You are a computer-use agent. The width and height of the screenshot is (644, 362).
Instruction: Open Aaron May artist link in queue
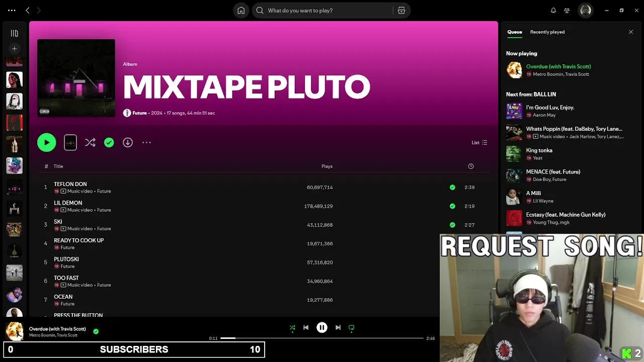(544, 115)
